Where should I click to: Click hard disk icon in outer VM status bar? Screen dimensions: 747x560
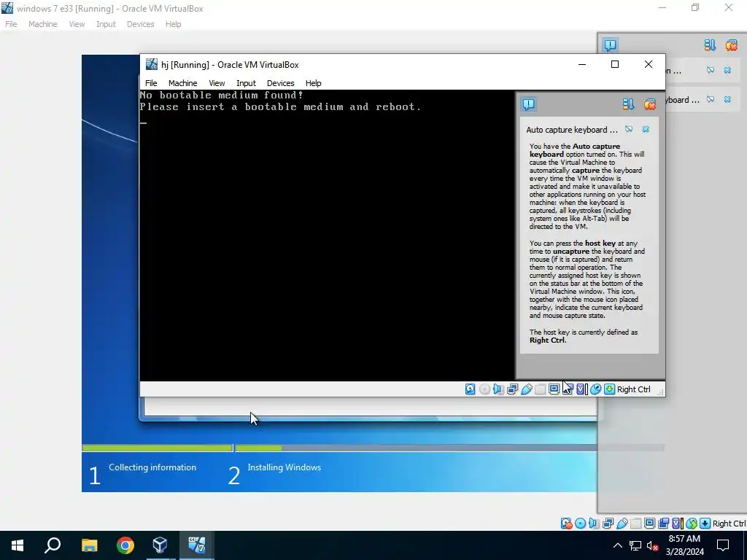566,524
